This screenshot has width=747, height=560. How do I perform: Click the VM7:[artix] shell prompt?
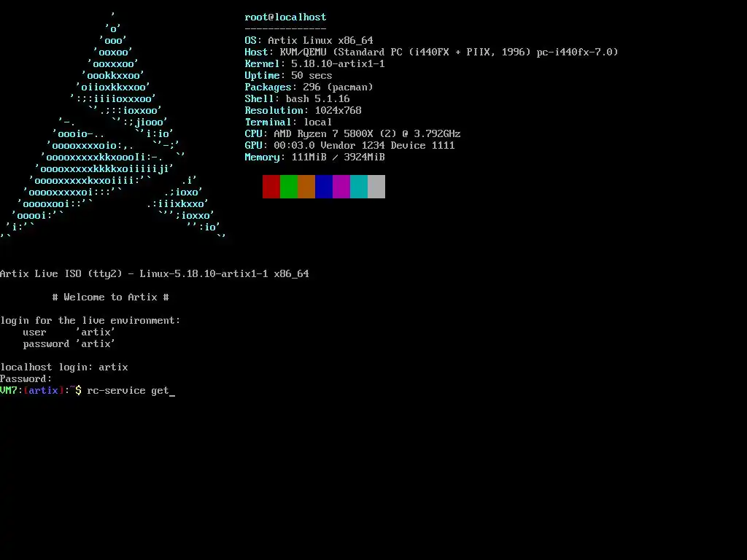pyautogui.click(x=41, y=391)
